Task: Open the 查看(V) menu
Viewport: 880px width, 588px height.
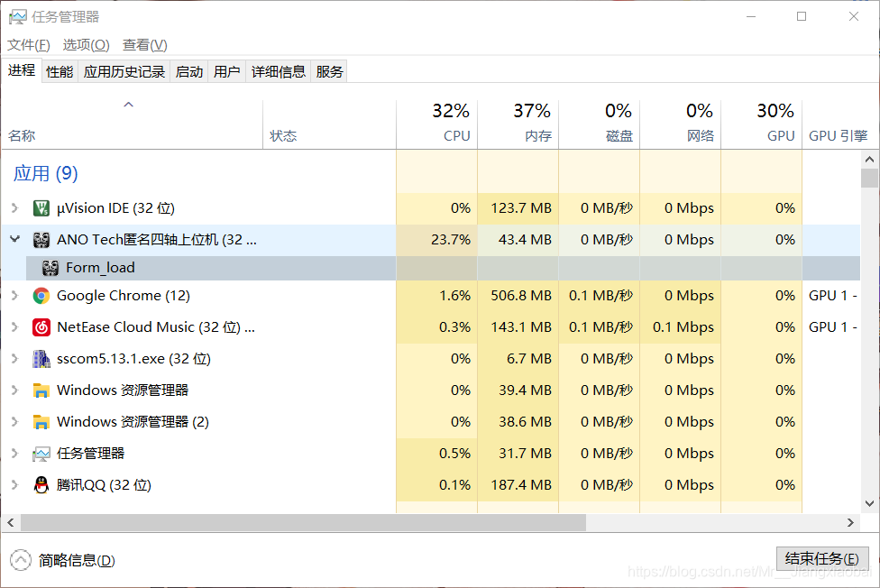Action: tap(145, 45)
